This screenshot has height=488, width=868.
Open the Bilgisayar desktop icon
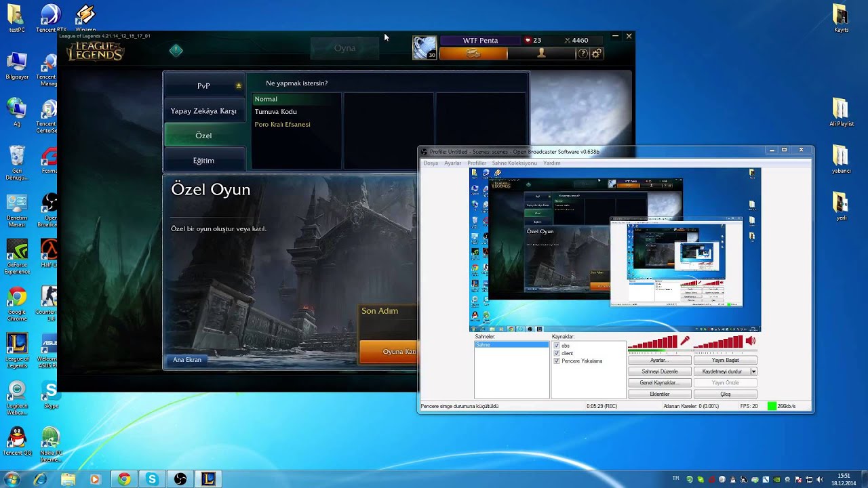click(x=17, y=66)
